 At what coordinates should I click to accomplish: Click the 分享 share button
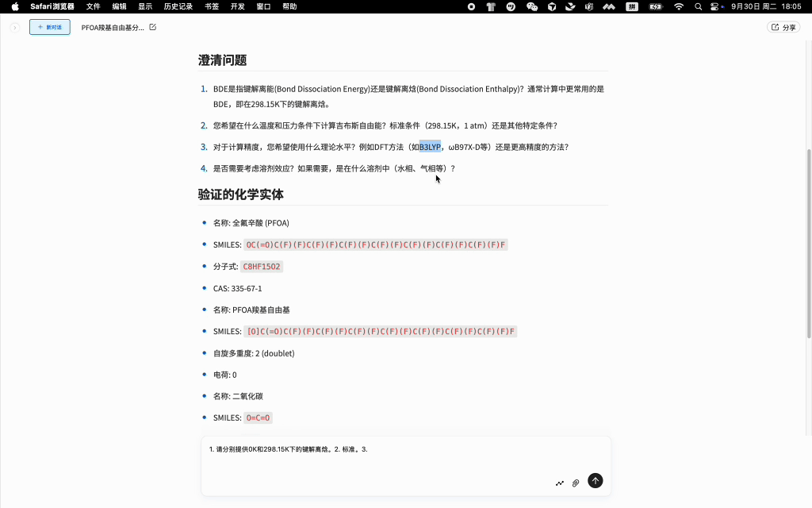pos(783,27)
